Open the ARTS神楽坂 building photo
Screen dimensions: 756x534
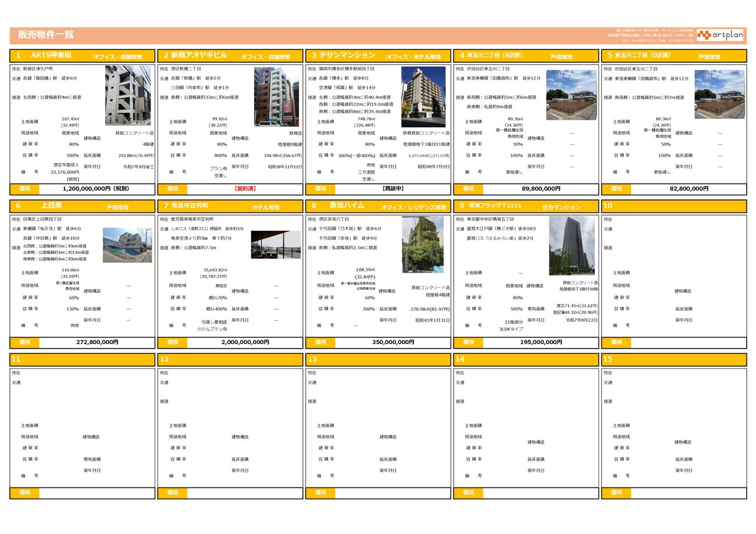128,95
